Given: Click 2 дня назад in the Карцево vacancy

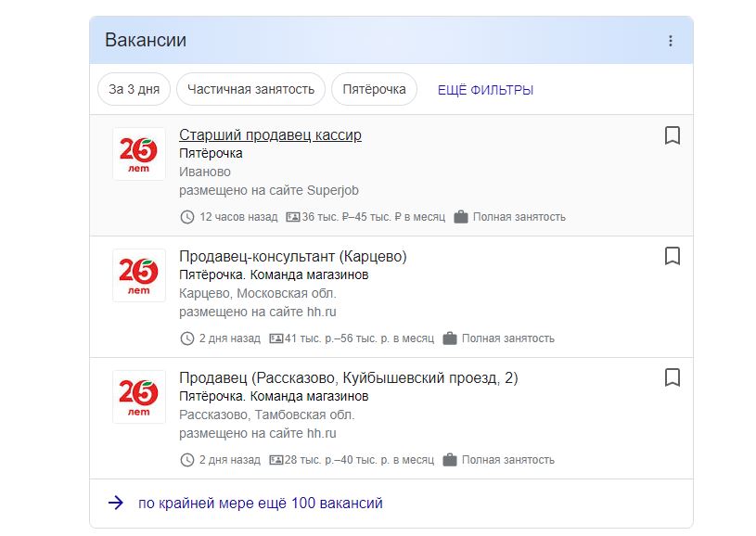Looking at the screenshot, I should [230, 338].
